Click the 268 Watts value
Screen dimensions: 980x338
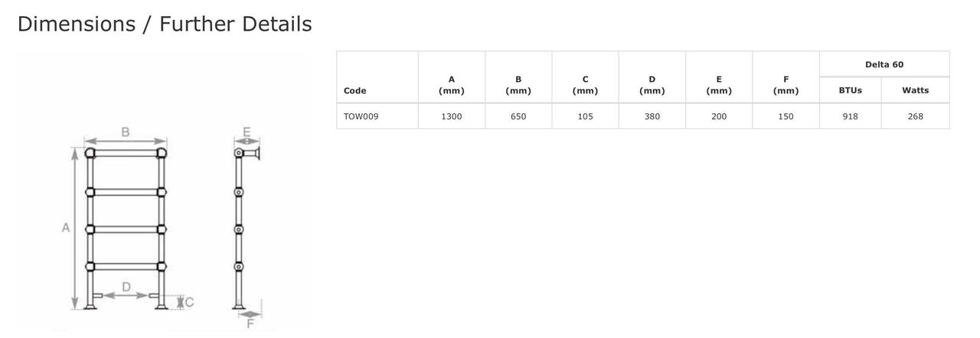tap(915, 116)
